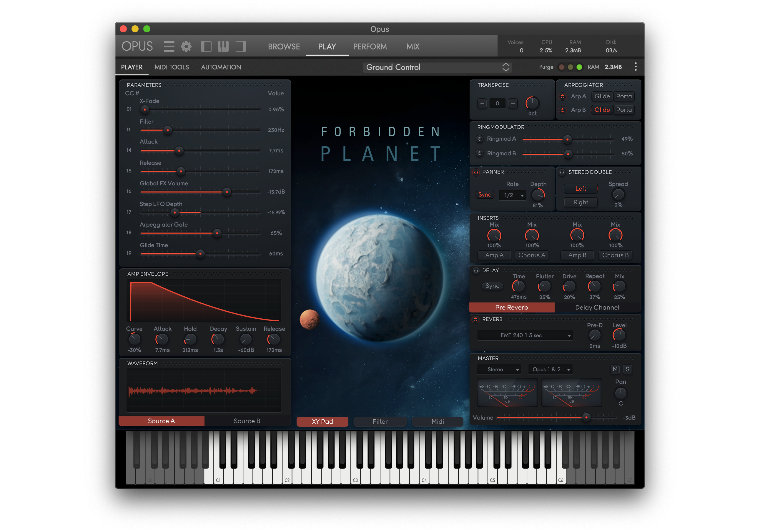Click the Delay Flutter knob
This screenshot has height=532, width=760.
click(544, 286)
